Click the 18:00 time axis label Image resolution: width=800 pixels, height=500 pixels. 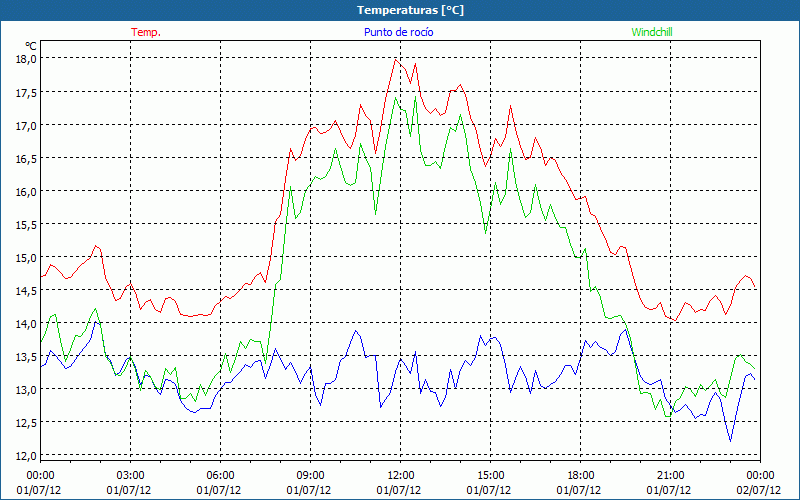(x=581, y=475)
